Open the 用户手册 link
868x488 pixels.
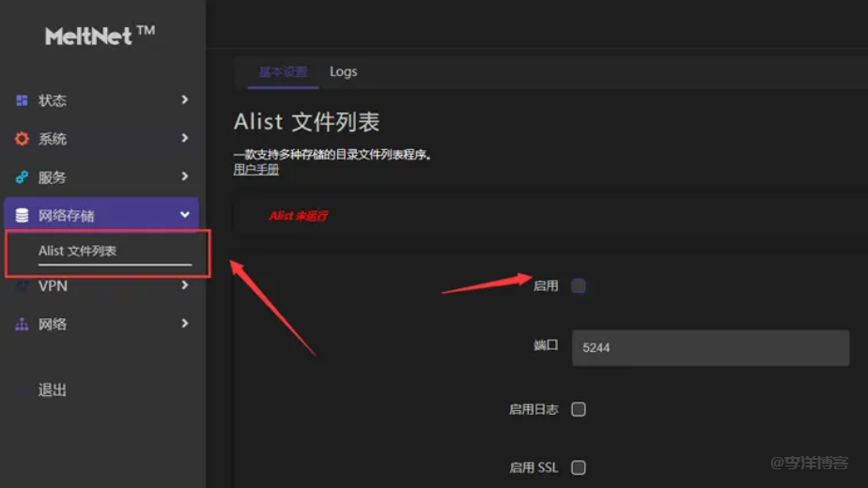pos(256,170)
